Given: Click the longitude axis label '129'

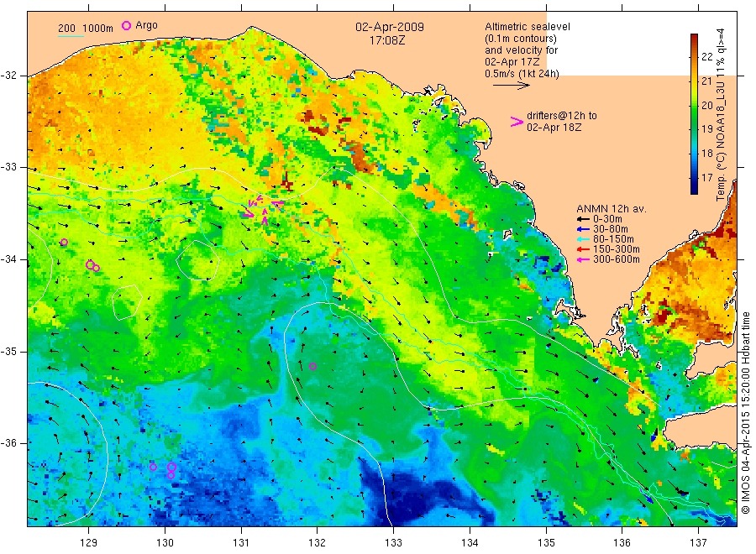Looking at the screenshot, I should pos(89,543).
